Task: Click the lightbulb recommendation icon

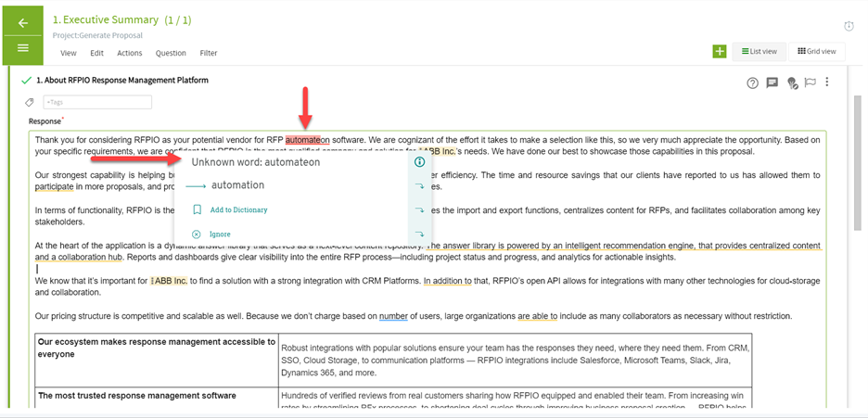Action: pos(792,83)
